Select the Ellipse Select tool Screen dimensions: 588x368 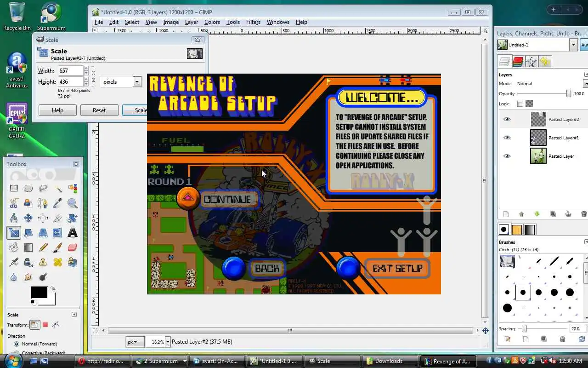28,189
